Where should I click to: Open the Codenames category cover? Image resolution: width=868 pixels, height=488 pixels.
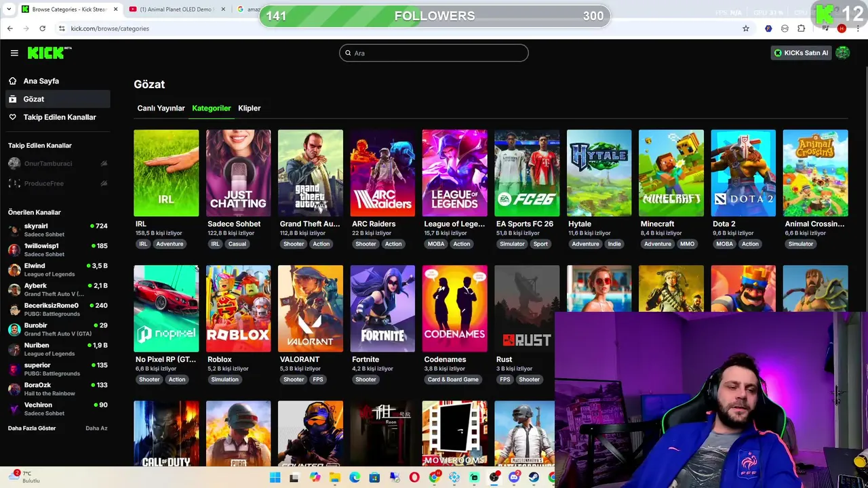[454, 308]
